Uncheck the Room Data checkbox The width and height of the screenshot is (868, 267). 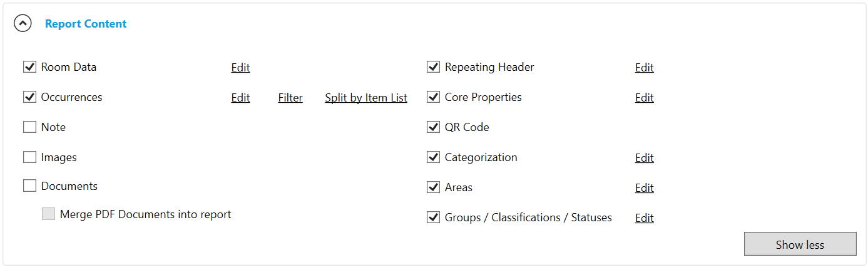pyautogui.click(x=29, y=67)
